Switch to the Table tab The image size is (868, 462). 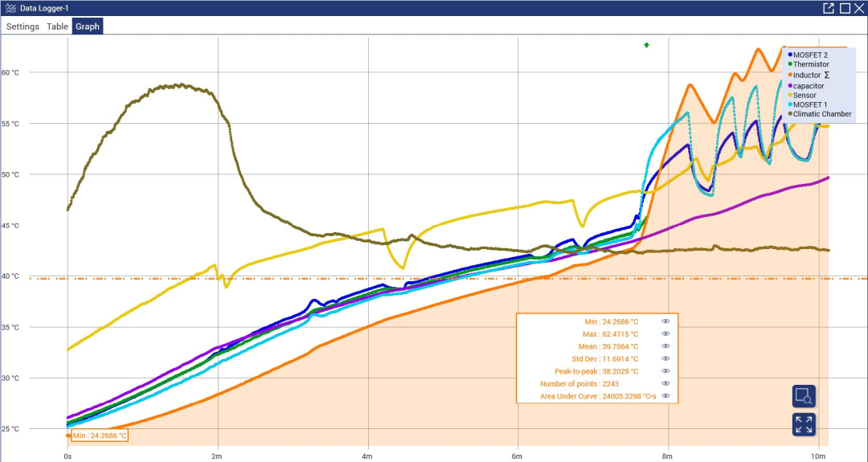click(57, 27)
